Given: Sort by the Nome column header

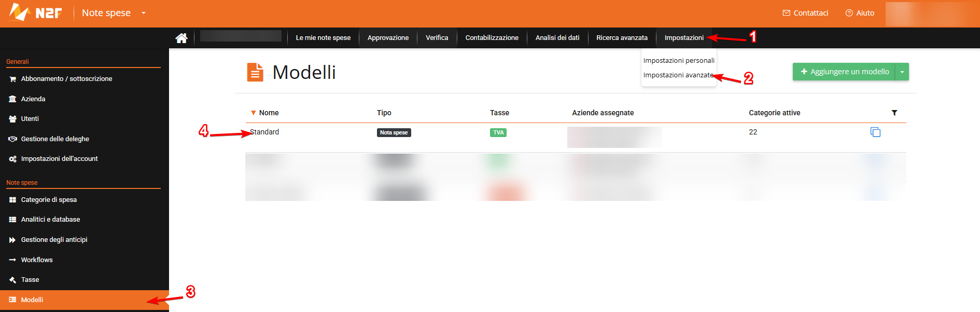Looking at the screenshot, I should coord(269,113).
